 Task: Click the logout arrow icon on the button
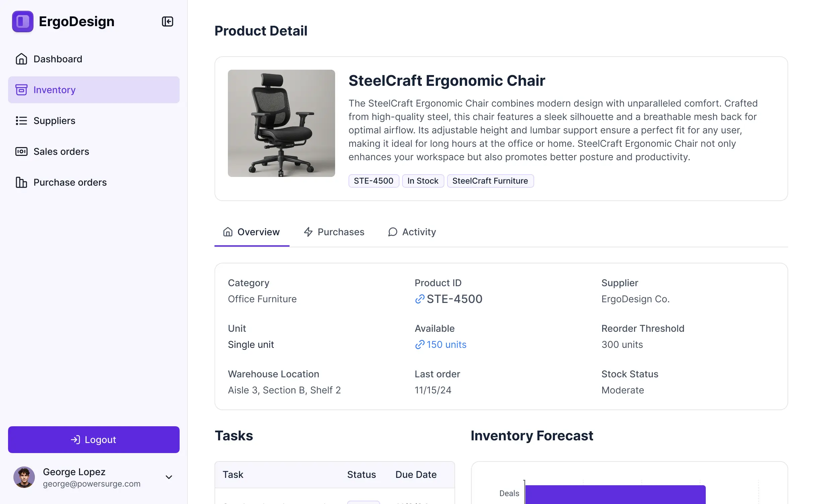(x=75, y=440)
